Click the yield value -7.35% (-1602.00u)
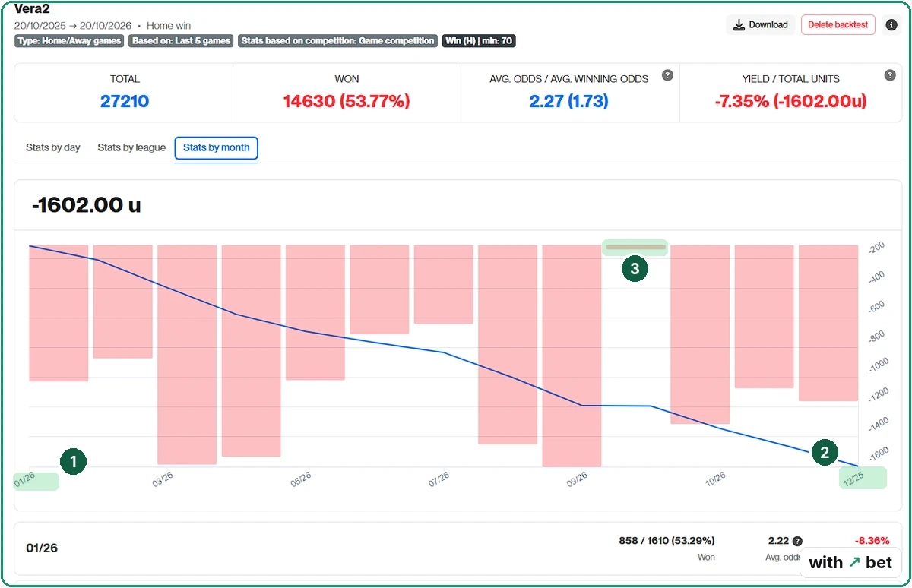Viewport: 912px width, 588px height. (790, 101)
